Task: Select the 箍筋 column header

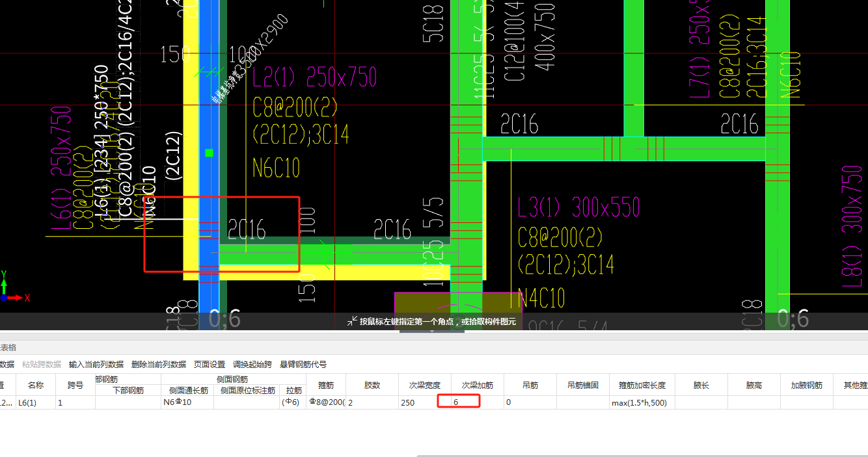Action: tap(326, 385)
